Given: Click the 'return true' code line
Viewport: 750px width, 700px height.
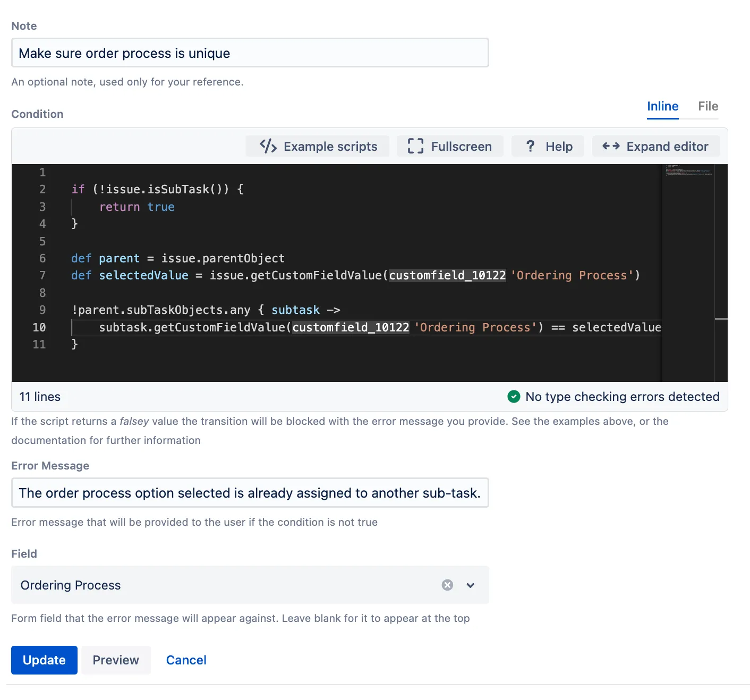Looking at the screenshot, I should 137,207.
